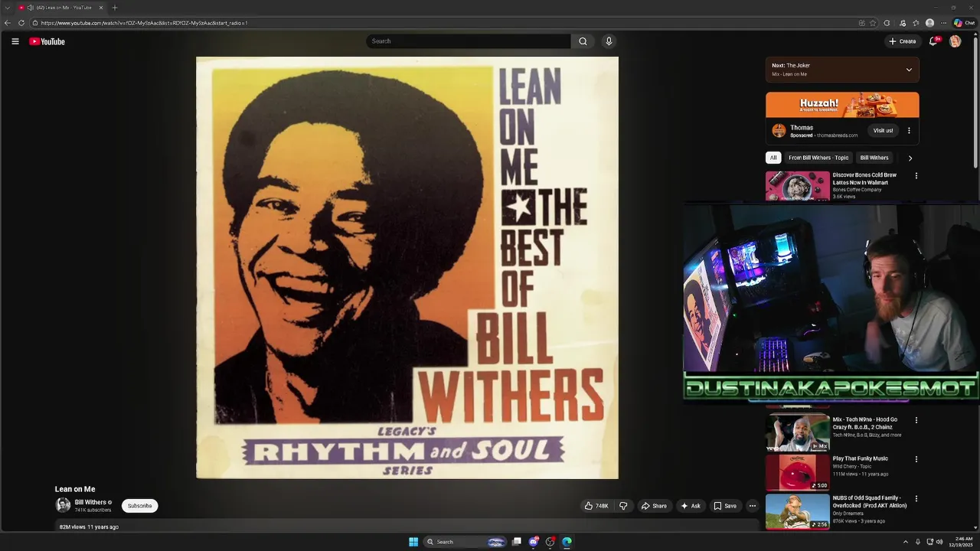Screen dimensions: 980x551
Task: Click the Ask button
Action: coord(691,506)
